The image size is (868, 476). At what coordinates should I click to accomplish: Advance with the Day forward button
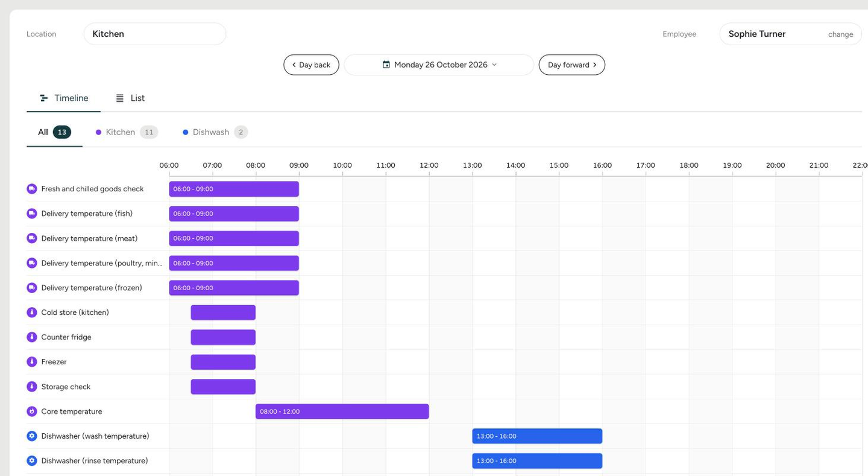click(572, 65)
